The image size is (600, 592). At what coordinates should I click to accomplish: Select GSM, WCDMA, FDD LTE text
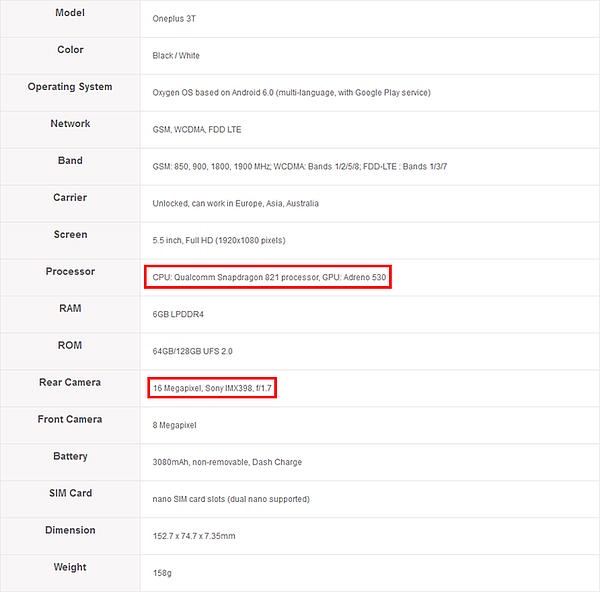point(197,130)
